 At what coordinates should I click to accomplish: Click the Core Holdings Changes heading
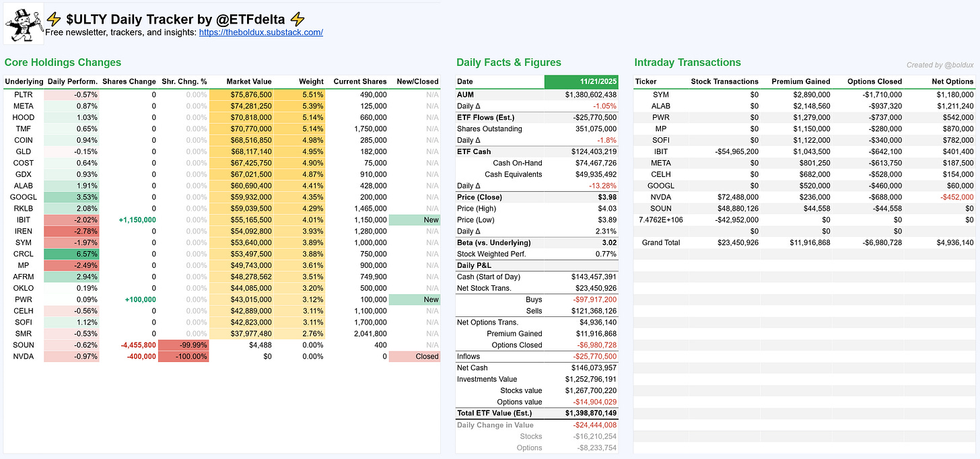pyautogui.click(x=63, y=62)
